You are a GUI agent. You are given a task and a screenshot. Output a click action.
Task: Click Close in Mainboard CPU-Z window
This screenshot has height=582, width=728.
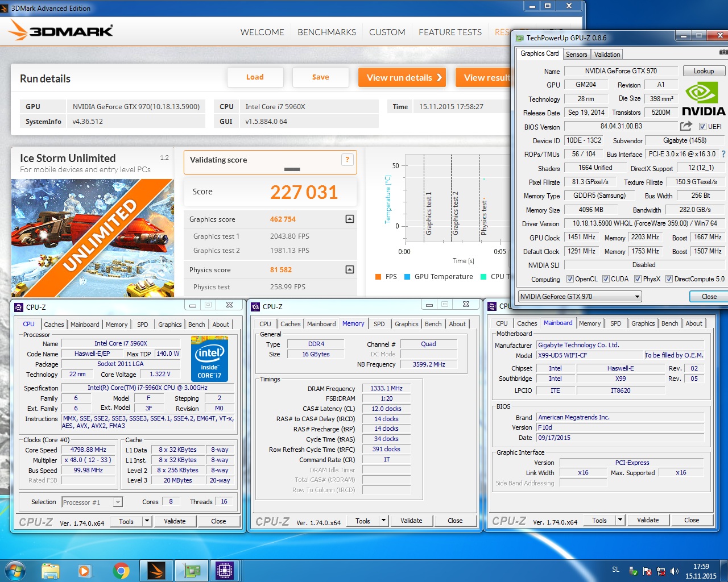click(x=692, y=519)
